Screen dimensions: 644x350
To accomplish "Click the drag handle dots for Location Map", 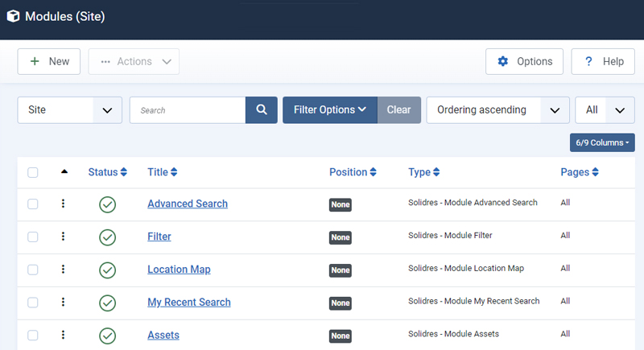I will tap(63, 270).
